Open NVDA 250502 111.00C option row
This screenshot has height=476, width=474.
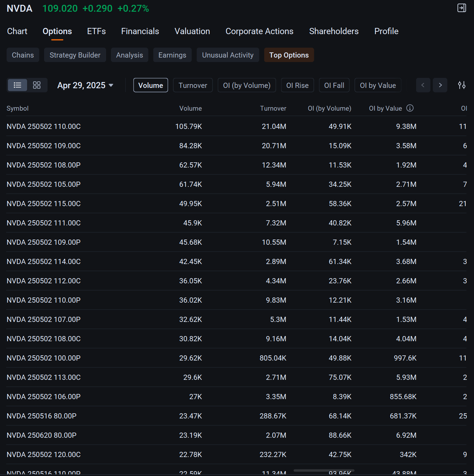coord(237,223)
